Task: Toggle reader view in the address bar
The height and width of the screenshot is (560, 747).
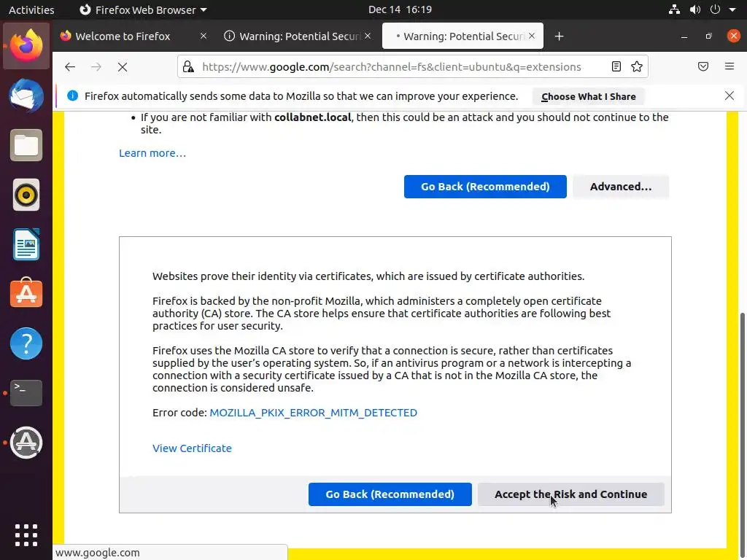Action: click(x=616, y=66)
